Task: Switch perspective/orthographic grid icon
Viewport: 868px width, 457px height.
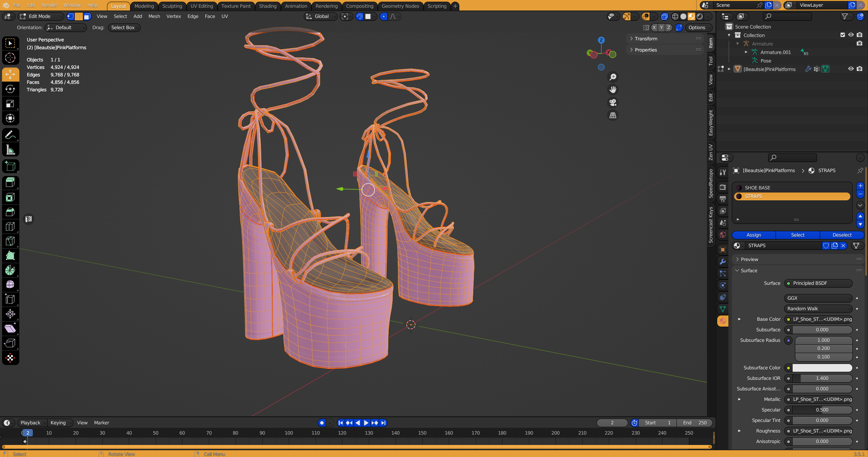Action: (x=613, y=115)
